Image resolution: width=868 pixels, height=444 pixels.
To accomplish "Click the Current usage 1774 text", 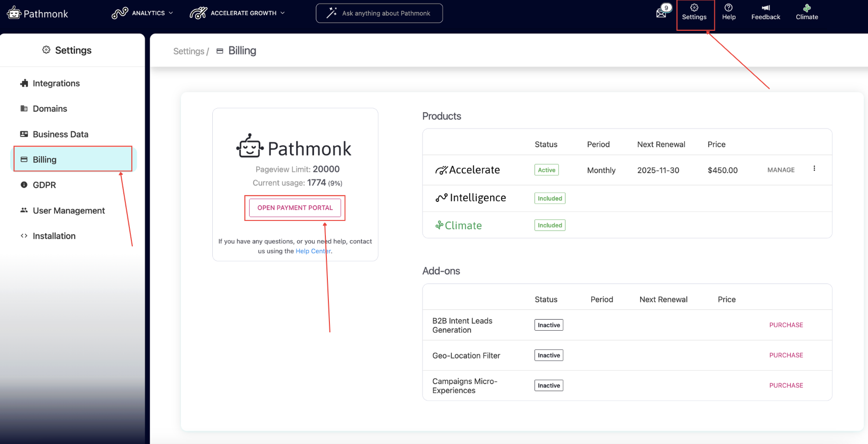I will tap(298, 183).
